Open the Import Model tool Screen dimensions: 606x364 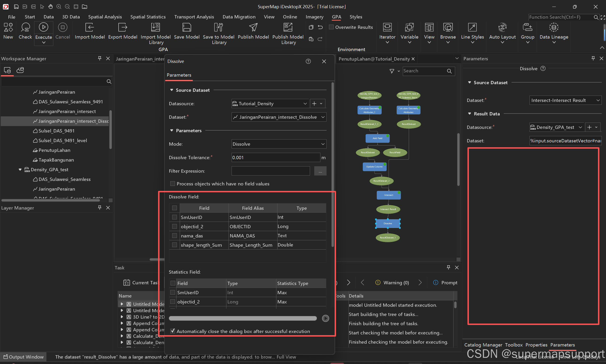90,27
